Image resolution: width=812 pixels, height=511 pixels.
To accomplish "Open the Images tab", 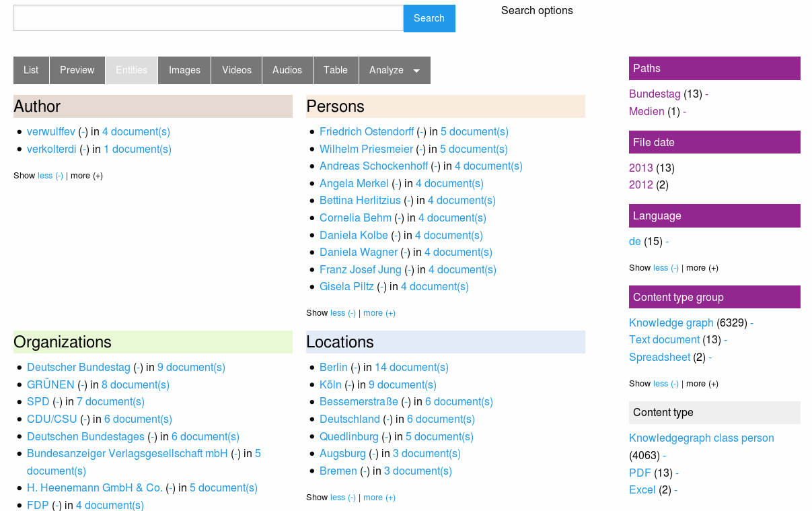I will pos(184,70).
